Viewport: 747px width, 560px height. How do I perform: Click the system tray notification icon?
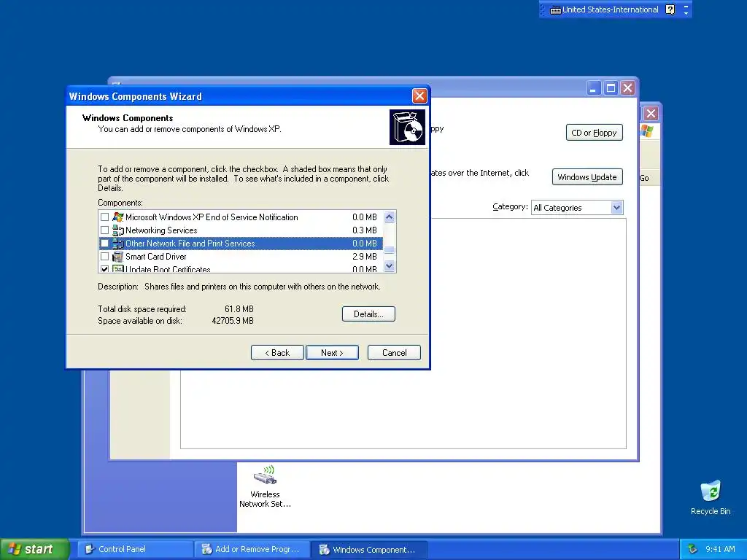click(x=693, y=549)
